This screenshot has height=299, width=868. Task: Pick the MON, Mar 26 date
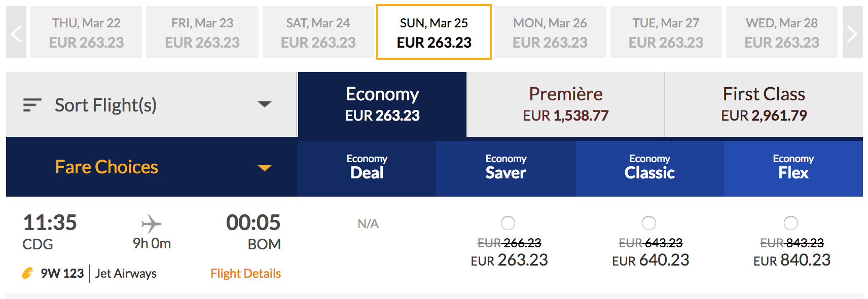550,32
